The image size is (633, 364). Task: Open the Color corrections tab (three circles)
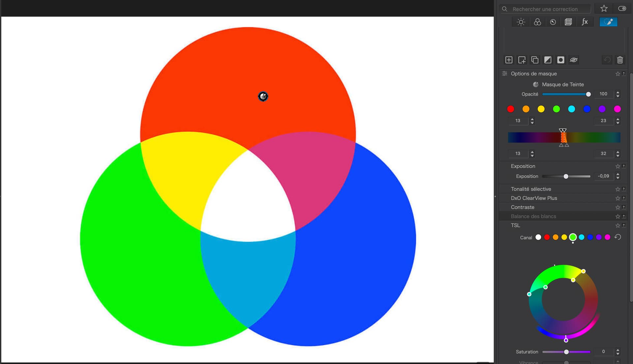(x=537, y=22)
